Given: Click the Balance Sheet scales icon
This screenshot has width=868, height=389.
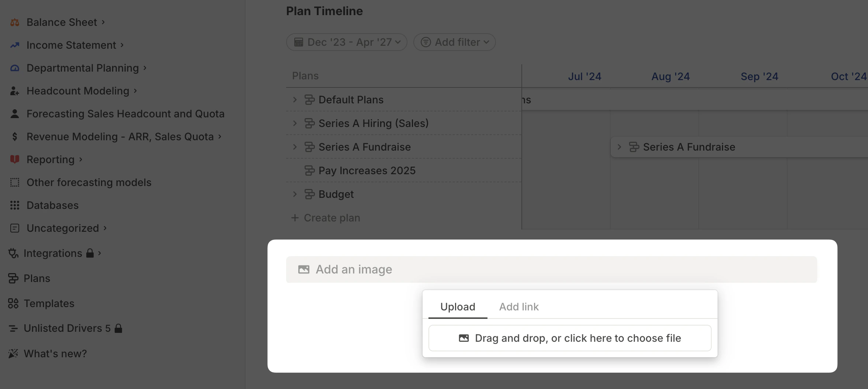Looking at the screenshot, I should [14, 22].
